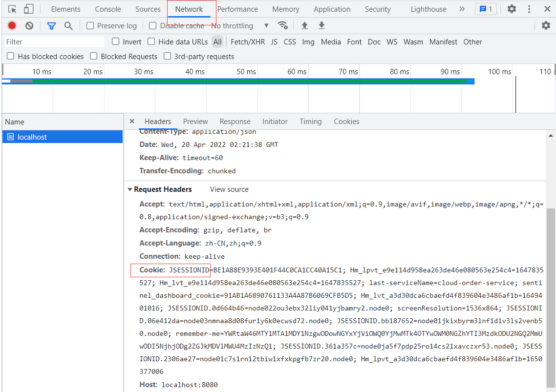Click the Name column header
The width and height of the screenshot is (556, 392).
pyautogui.click(x=63, y=122)
